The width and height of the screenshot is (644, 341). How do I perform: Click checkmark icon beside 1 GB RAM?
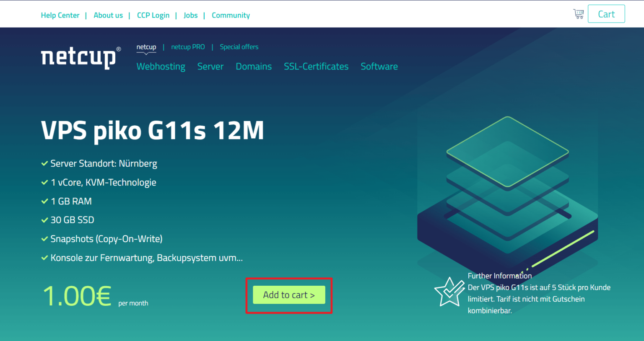point(44,201)
